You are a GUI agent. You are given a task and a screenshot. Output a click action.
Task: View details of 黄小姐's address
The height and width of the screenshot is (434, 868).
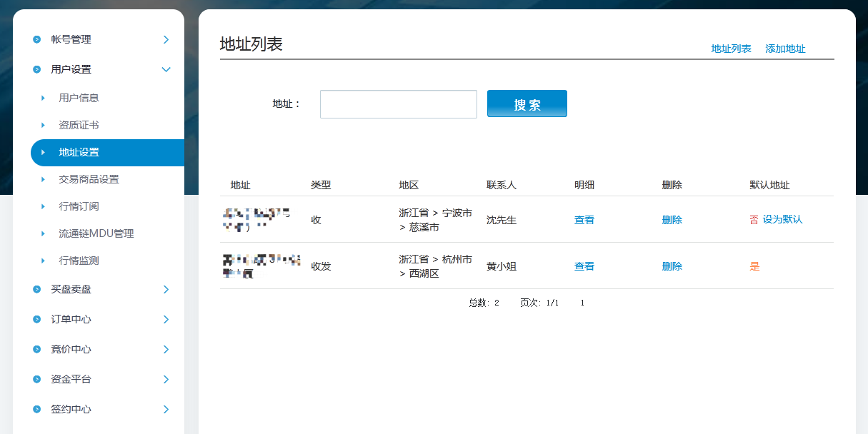[584, 266]
